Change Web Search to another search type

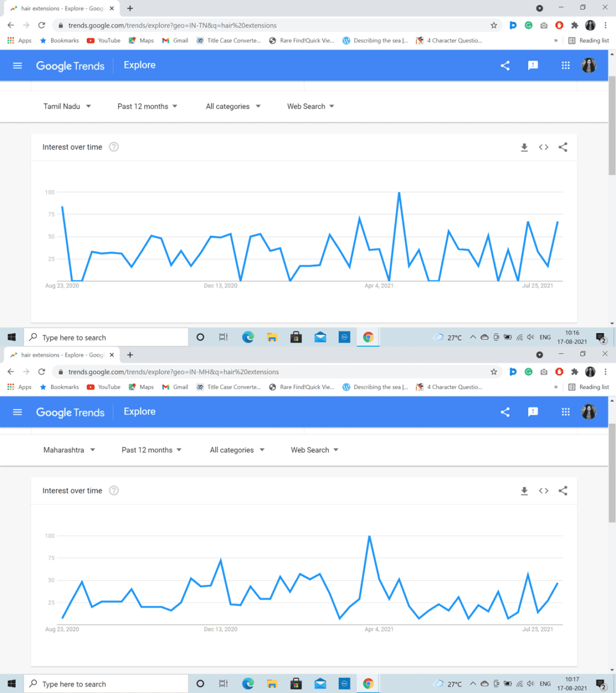pos(310,106)
